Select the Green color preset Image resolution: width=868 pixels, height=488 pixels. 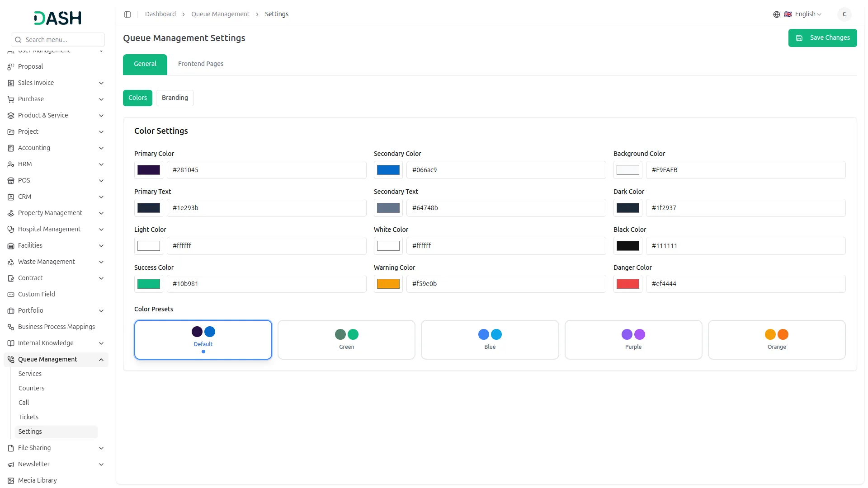click(x=346, y=340)
